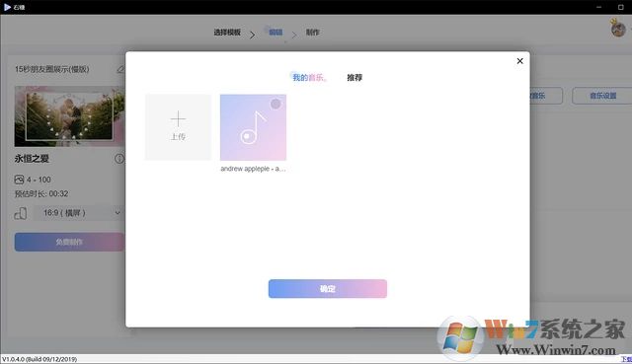Click the 编辑 step in breadcrumb

click(276, 33)
